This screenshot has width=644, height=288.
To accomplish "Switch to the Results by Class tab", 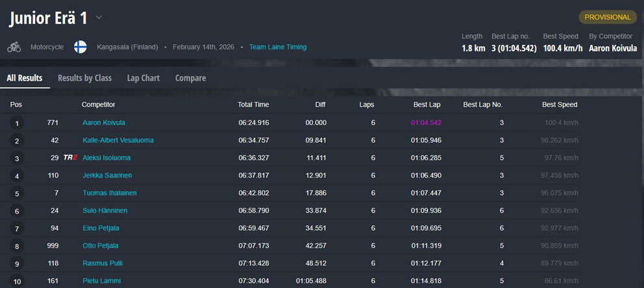I will point(84,78).
